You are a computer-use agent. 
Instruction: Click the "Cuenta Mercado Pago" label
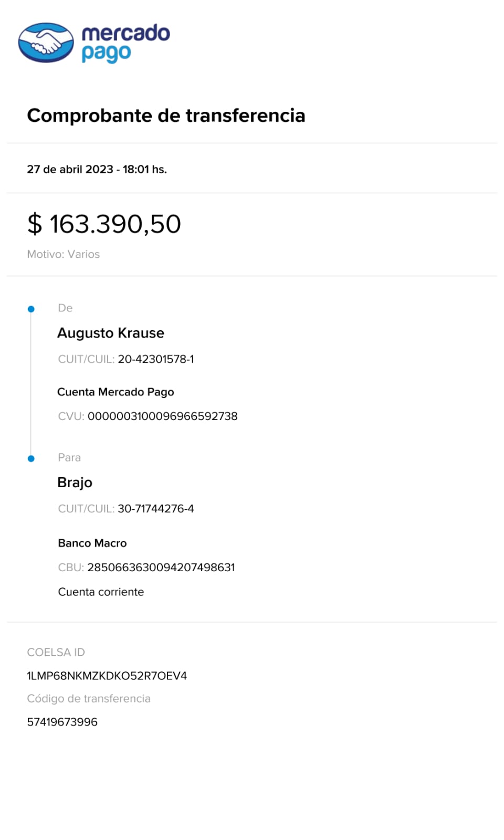click(x=115, y=392)
